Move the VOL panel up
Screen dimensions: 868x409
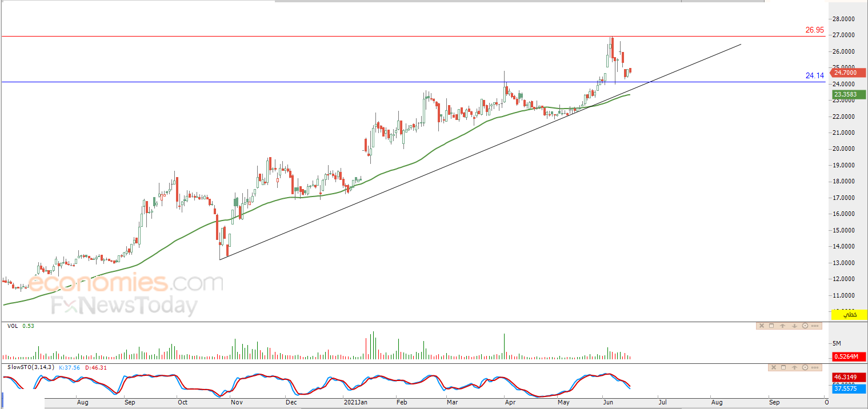pos(783,326)
